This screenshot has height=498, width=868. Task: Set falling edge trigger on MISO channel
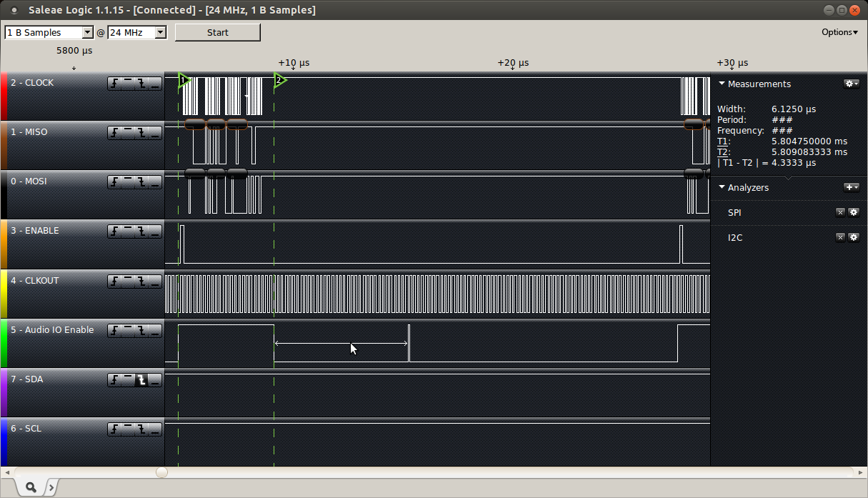(x=141, y=133)
